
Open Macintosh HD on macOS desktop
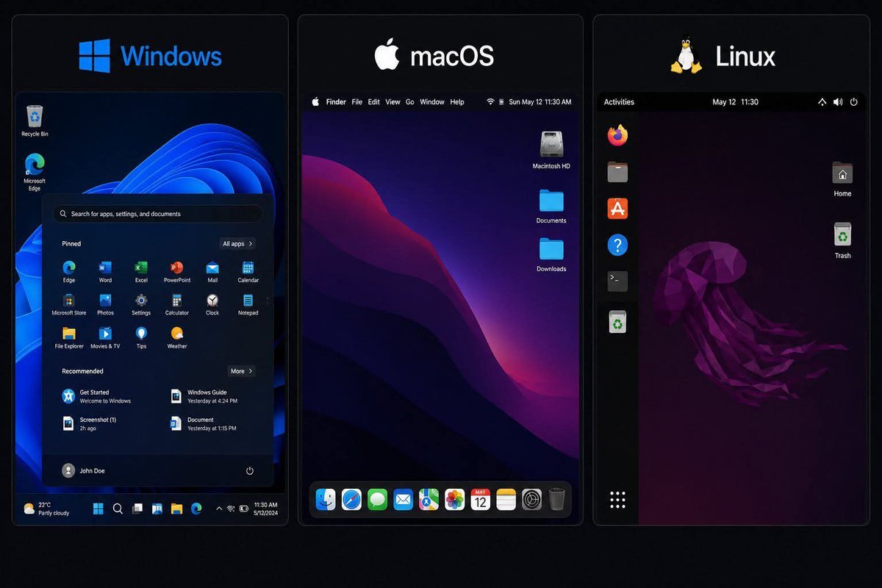[x=551, y=150]
